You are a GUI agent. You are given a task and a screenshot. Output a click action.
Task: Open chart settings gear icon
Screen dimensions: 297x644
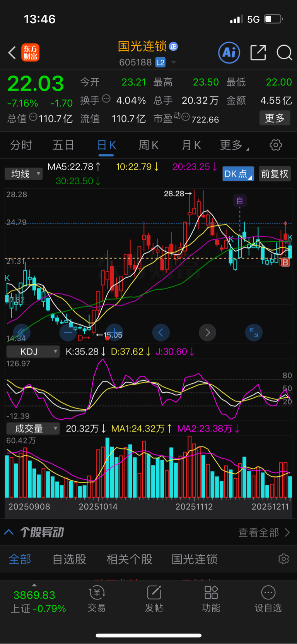(276, 145)
